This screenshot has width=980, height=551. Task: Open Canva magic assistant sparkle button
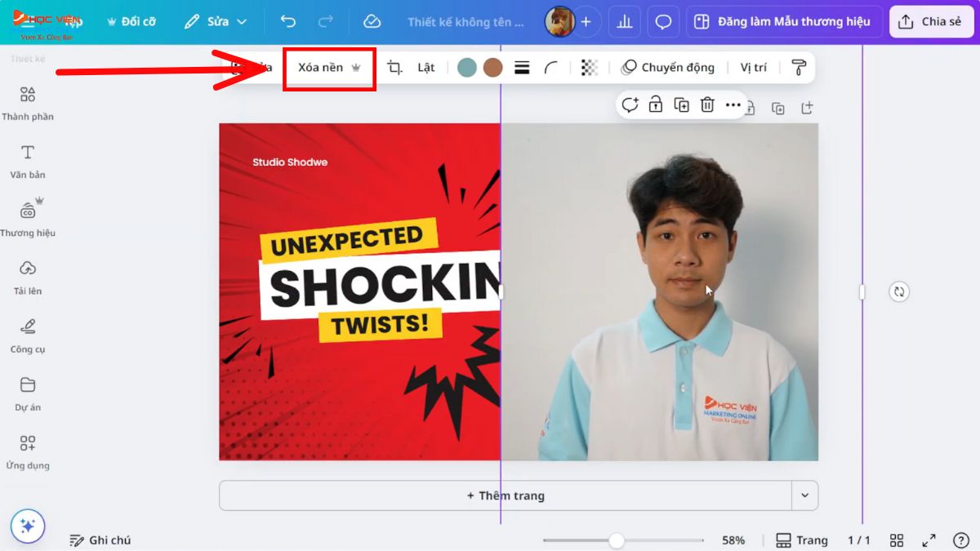[x=28, y=527]
